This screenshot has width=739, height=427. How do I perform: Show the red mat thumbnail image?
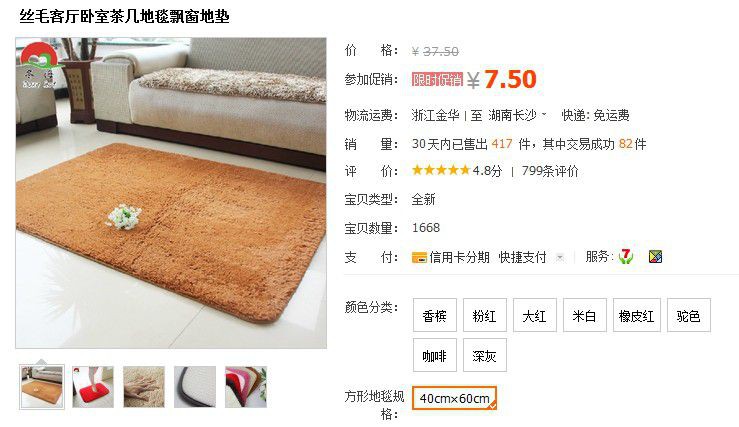(93, 387)
